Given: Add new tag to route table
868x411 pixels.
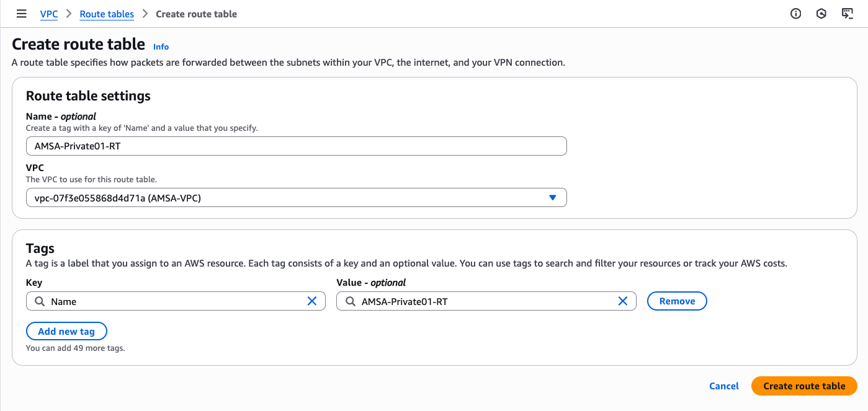Looking at the screenshot, I should click(66, 331).
